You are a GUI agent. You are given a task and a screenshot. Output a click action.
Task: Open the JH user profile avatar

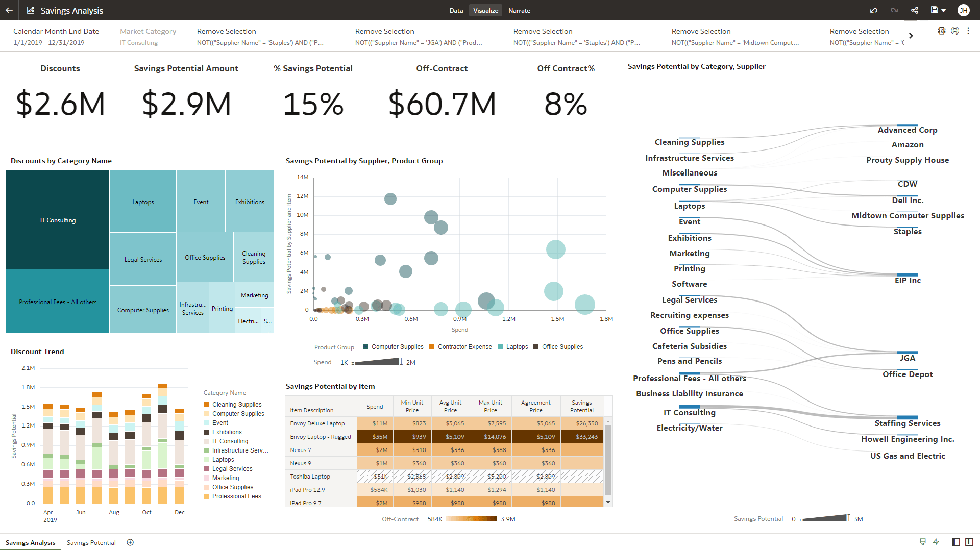coord(964,10)
